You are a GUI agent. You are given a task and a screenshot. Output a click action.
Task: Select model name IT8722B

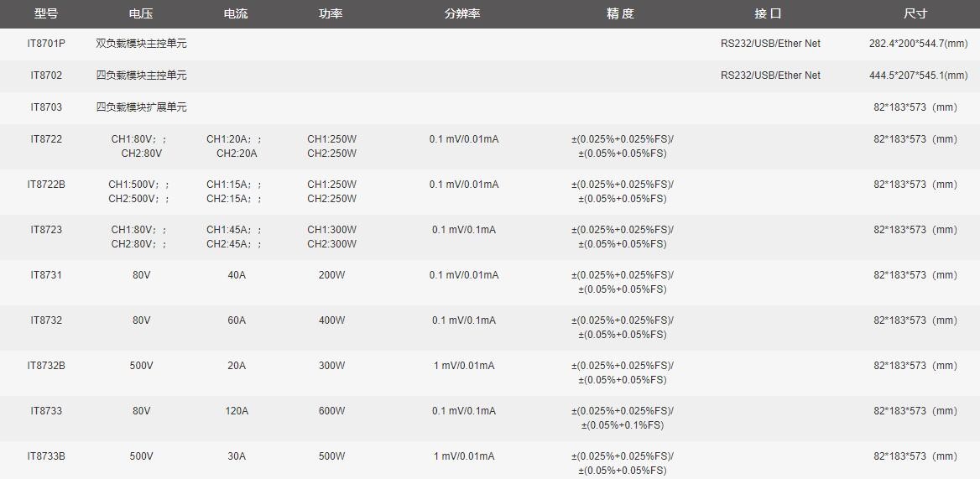46,185
